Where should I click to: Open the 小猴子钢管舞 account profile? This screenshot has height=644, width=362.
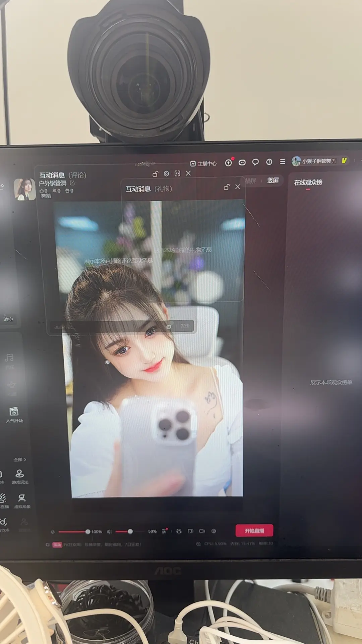pos(313,161)
